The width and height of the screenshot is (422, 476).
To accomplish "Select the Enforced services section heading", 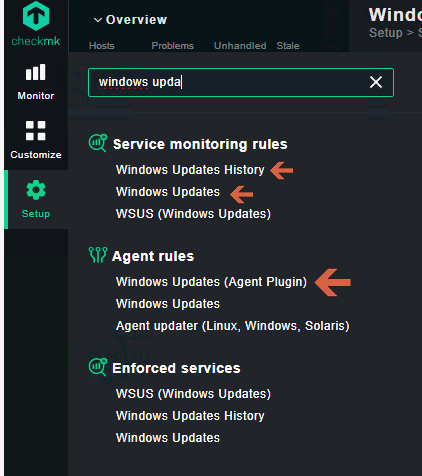I will pyautogui.click(x=176, y=368).
